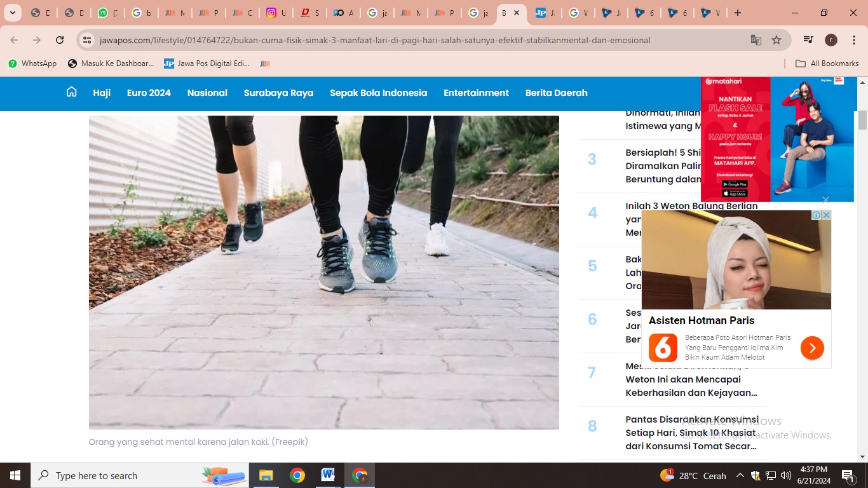Open the WhatsApp bookmark
This screenshot has width=868, height=488.
(32, 64)
